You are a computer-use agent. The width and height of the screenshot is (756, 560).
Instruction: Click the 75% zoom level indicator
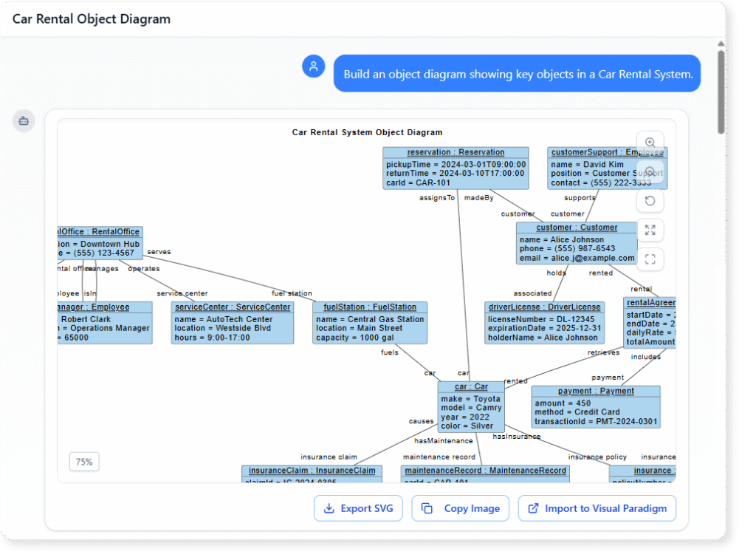84,462
